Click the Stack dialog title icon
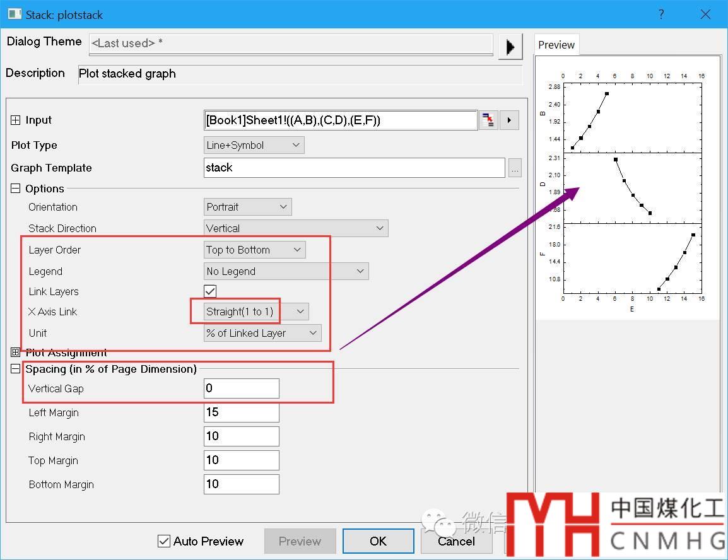This screenshot has width=728, height=560. [15, 14]
